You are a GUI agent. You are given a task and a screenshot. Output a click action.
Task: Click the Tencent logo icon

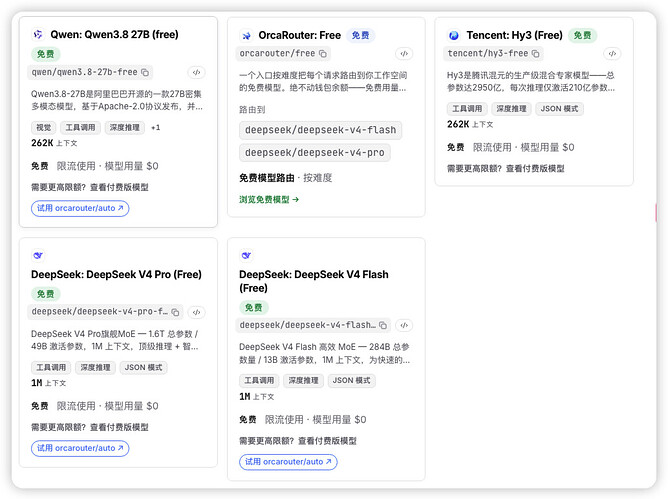pos(454,35)
